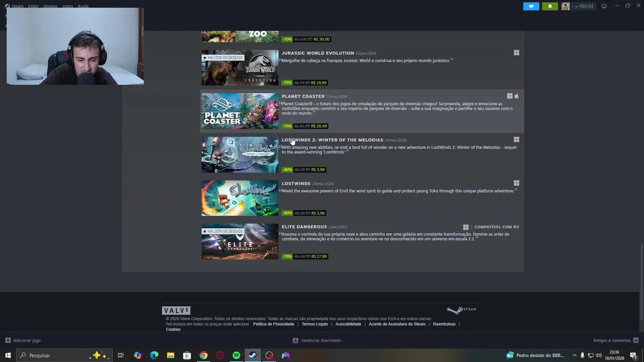
Task: Expand the account dropdown next to R$0,04
Action: tap(577, 6)
